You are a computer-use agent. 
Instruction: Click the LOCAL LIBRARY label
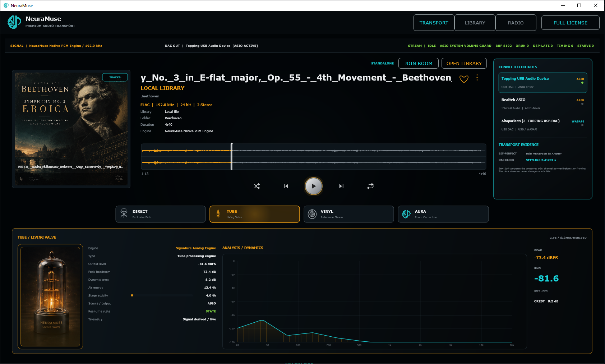pyautogui.click(x=162, y=88)
